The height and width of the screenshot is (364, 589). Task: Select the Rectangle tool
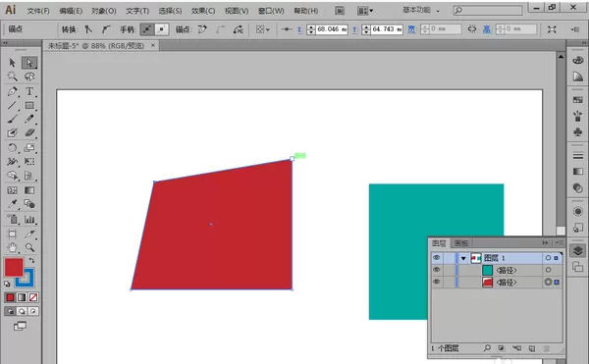tap(29, 105)
